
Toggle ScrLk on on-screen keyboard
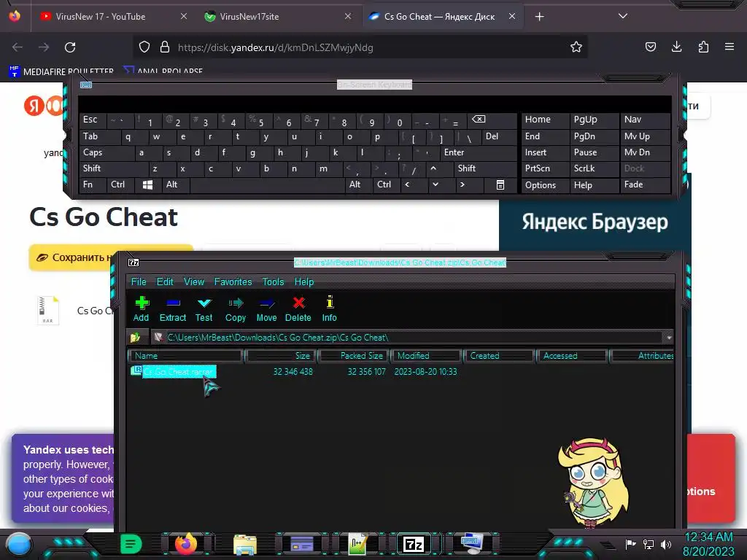[x=593, y=168]
